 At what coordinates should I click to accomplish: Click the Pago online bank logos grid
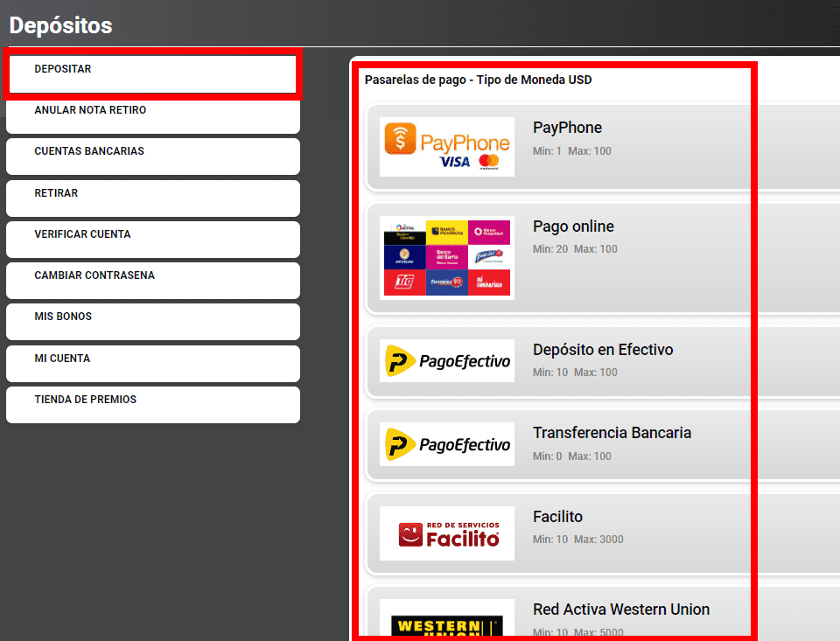[x=447, y=258]
